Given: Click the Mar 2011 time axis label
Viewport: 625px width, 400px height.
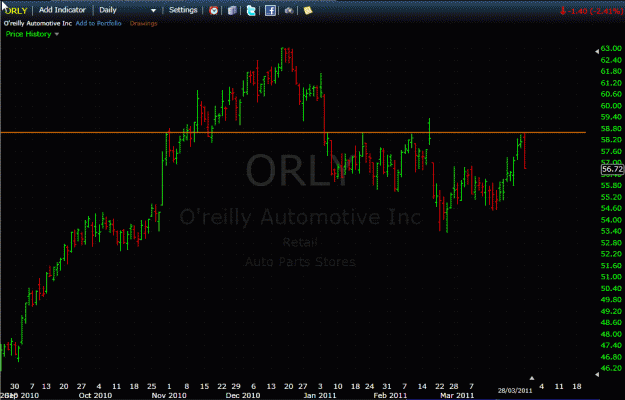Looking at the screenshot, I should click(457, 395).
